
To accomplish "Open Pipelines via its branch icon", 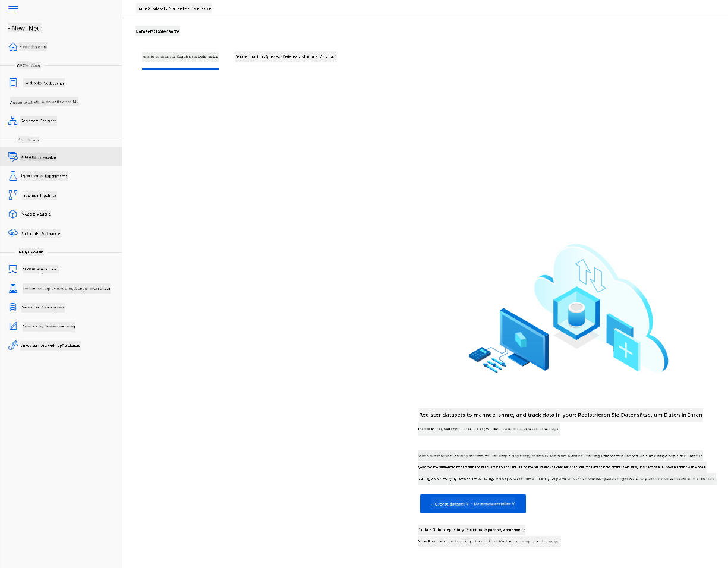I will (13, 195).
